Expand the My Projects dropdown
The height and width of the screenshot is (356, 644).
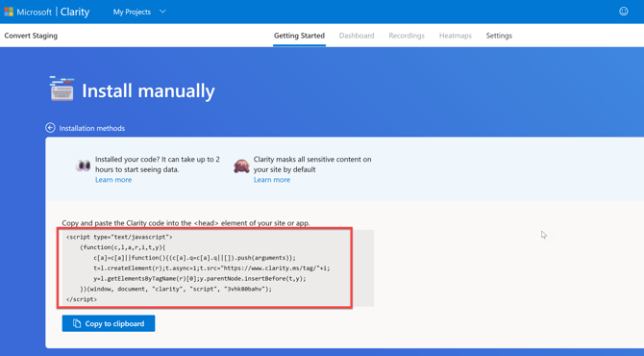click(139, 12)
